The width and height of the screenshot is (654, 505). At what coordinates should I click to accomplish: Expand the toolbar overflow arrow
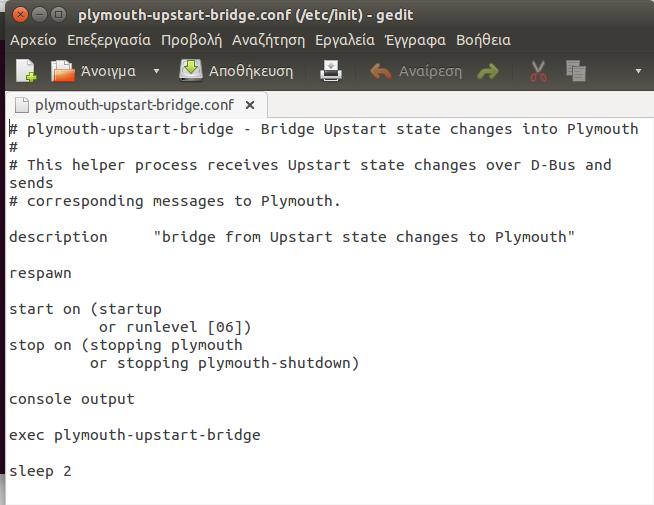click(x=638, y=71)
